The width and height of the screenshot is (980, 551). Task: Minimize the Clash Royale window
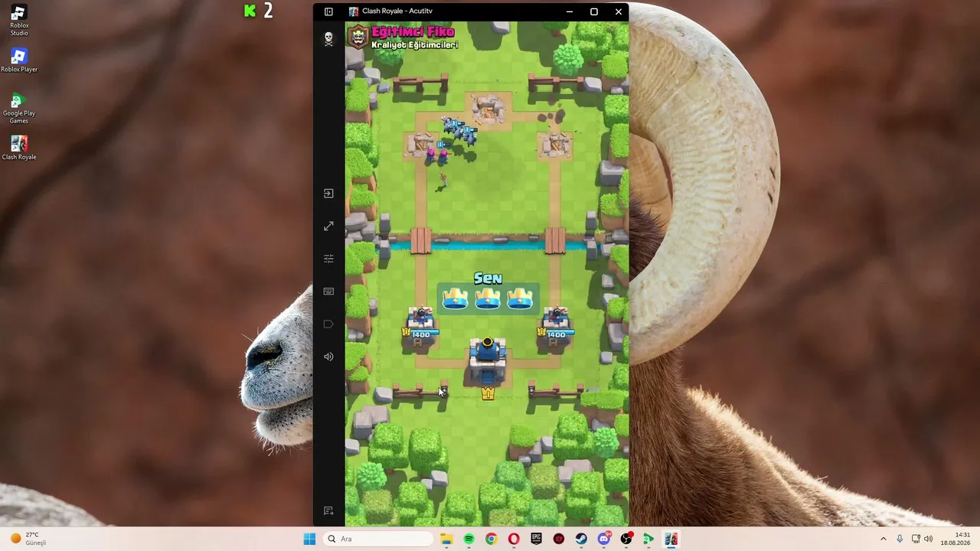tap(569, 11)
